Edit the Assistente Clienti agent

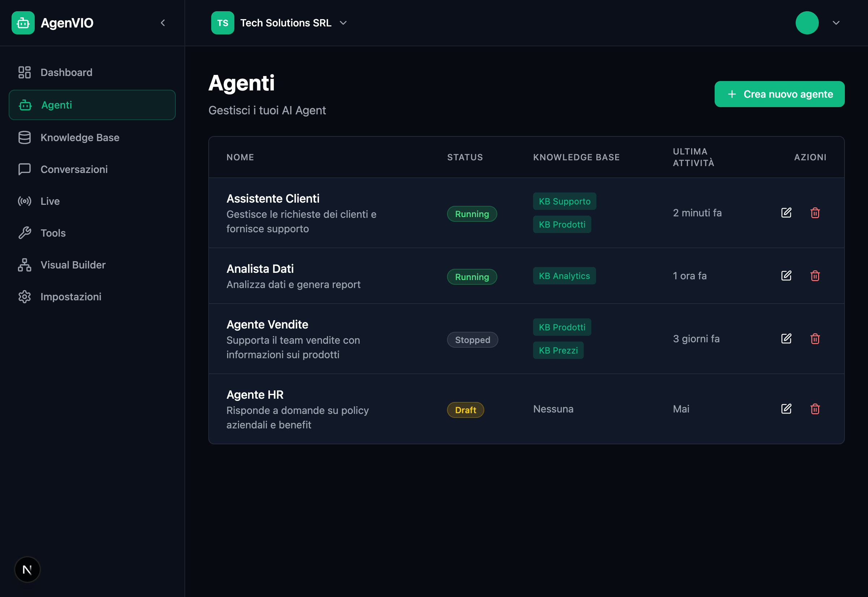[786, 213]
